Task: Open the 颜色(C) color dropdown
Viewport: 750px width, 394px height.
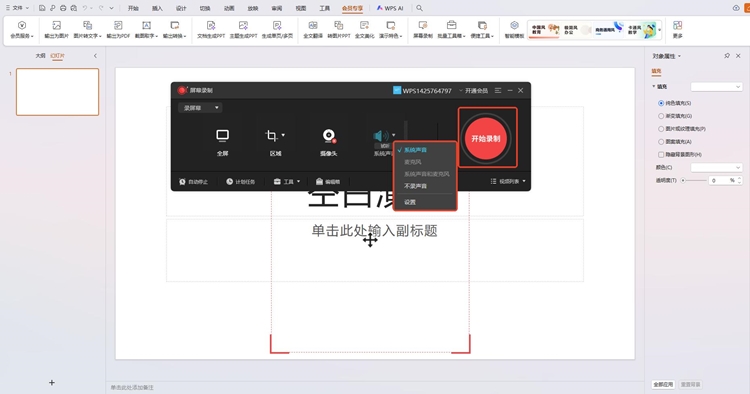Action: point(717,167)
